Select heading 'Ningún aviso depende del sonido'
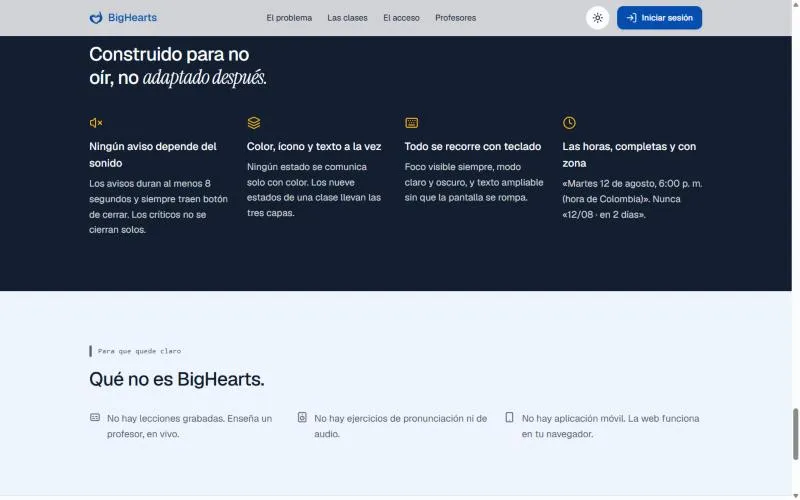The width and height of the screenshot is (800, 500). [153, 155]
